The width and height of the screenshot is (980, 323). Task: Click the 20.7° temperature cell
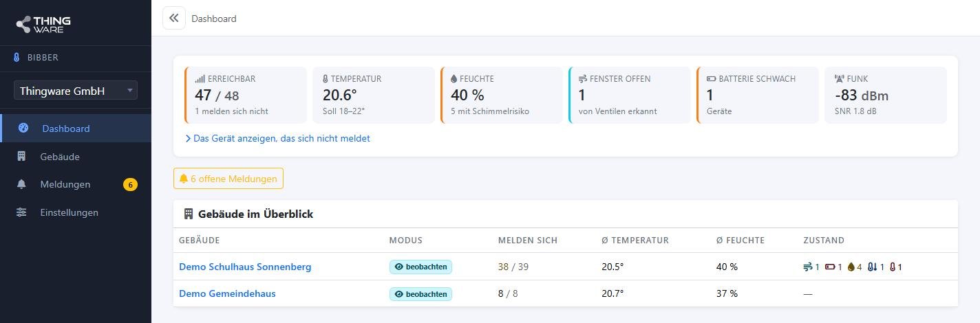click(612, 293)
